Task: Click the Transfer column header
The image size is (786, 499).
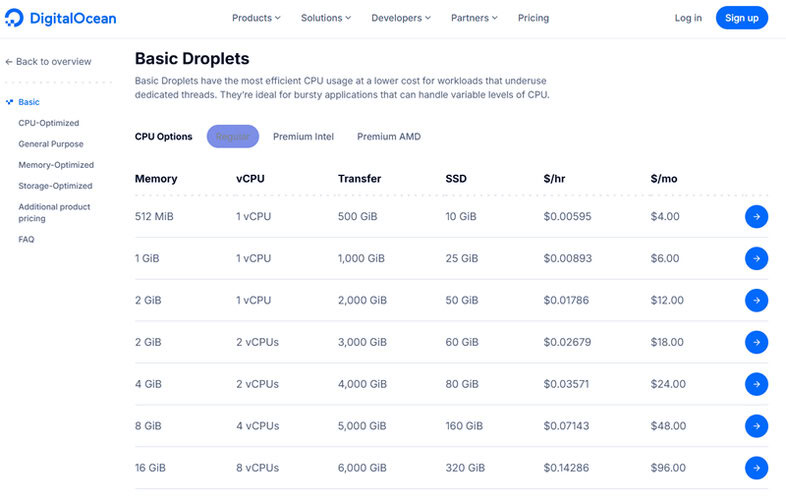Action: (359, 179)
